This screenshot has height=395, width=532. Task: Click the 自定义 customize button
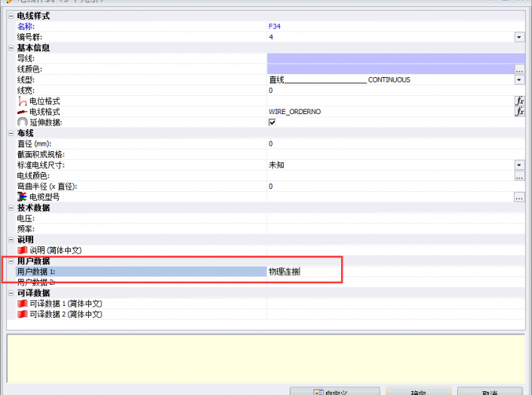point(334,392)
